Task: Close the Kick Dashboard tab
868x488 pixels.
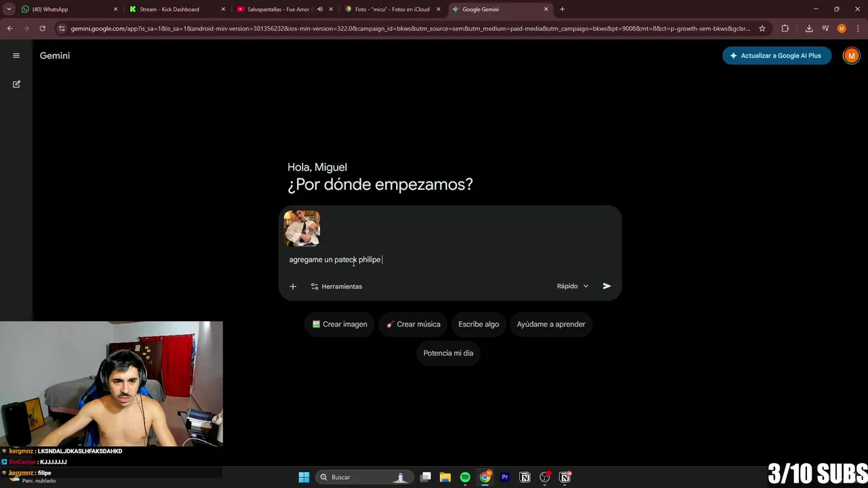Action: (x=223, y=9)
